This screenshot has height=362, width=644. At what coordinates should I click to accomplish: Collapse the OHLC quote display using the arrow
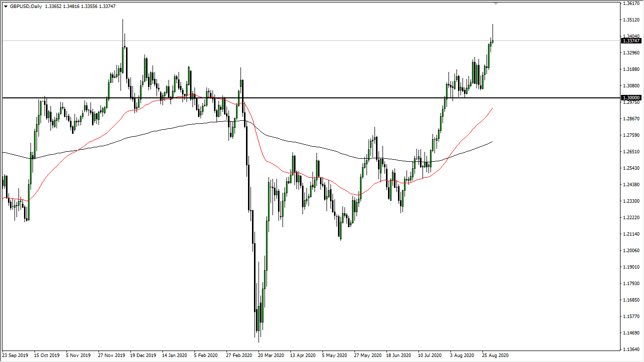[5, 5]
